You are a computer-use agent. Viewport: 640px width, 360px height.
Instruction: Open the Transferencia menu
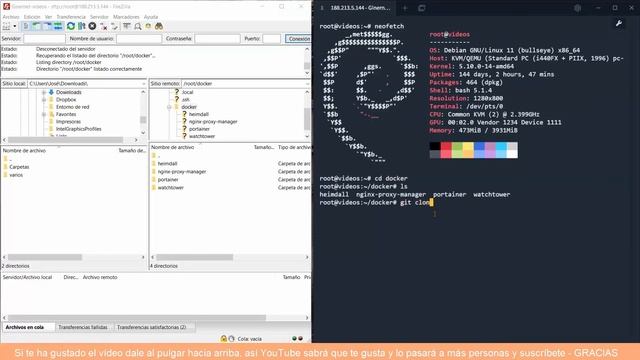coord(71,17)
